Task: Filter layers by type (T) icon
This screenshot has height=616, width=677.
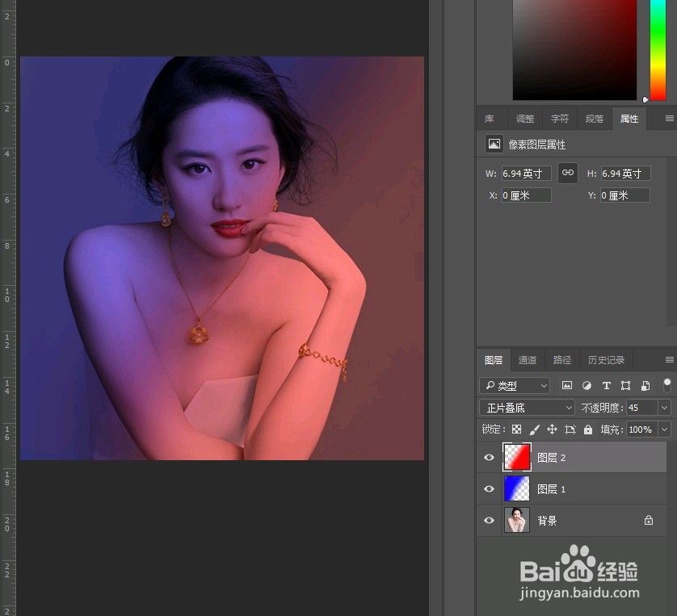Action: 606,385
